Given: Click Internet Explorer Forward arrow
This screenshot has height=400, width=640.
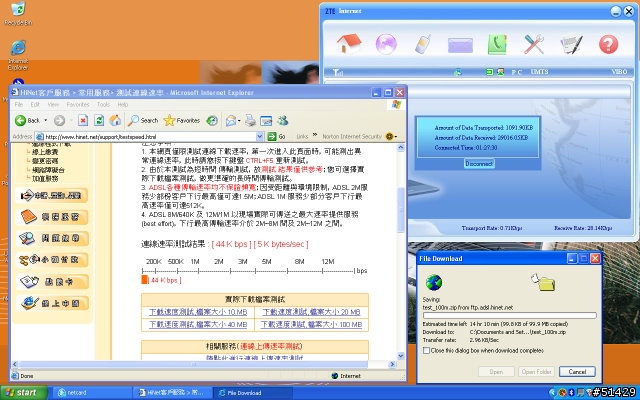Looking at the screenshot, I should 60,120.
